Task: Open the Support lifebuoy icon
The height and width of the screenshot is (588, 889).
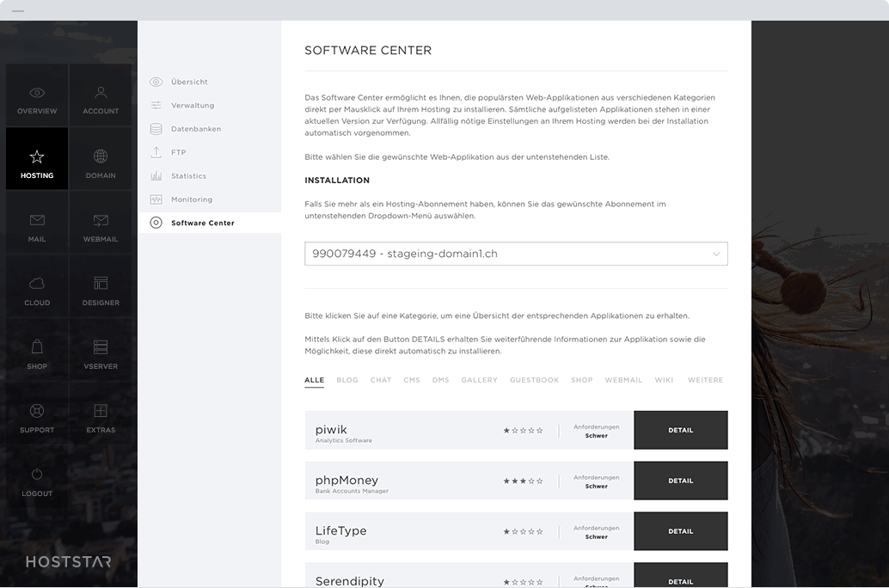Action: pos(37,411)
